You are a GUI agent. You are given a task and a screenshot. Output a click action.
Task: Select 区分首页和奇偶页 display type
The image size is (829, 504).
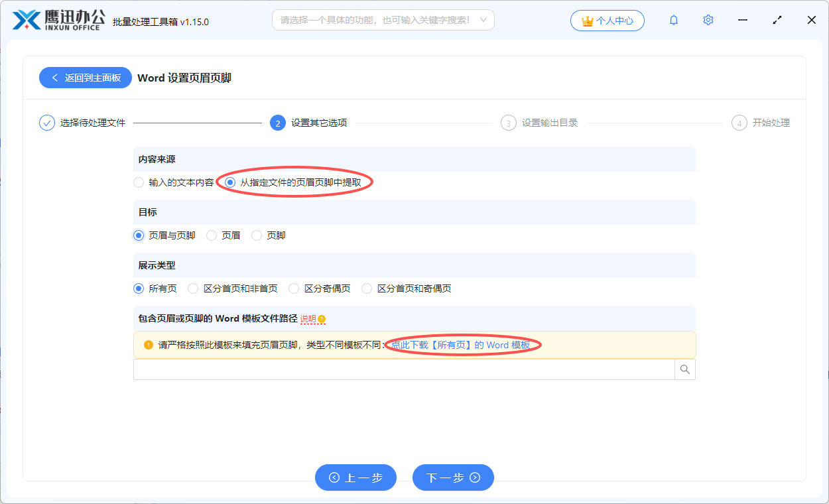407,288
